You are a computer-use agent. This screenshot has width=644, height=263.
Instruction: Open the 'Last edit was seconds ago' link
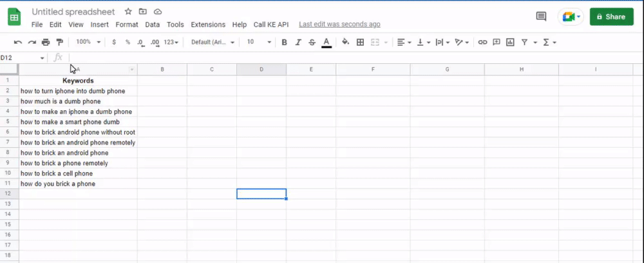tap(339, 24)
